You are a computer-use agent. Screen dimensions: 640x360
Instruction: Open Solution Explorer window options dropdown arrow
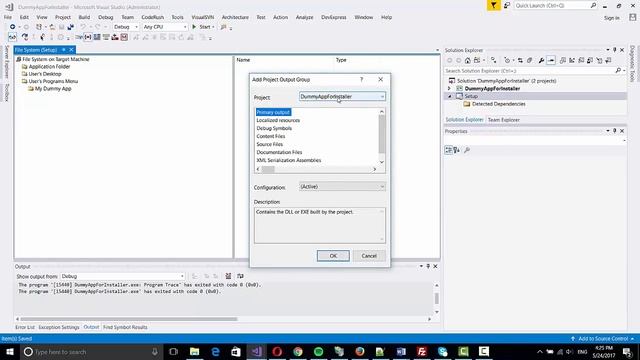(x=607, y=50)
